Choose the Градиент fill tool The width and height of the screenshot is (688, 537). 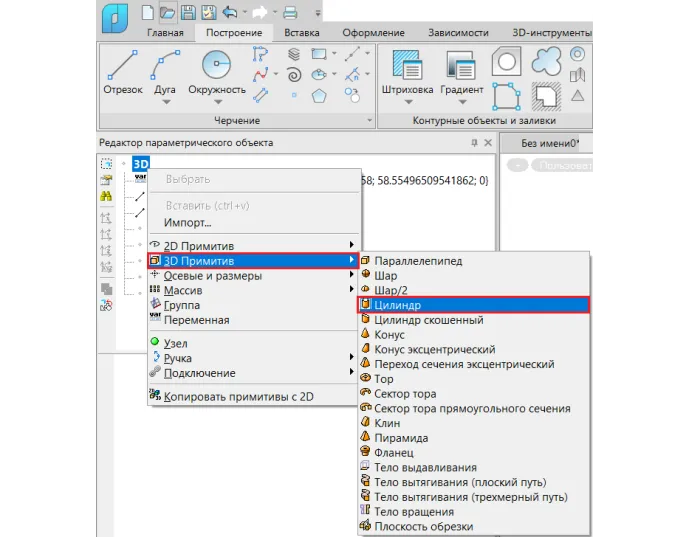[x=462, y=70]
